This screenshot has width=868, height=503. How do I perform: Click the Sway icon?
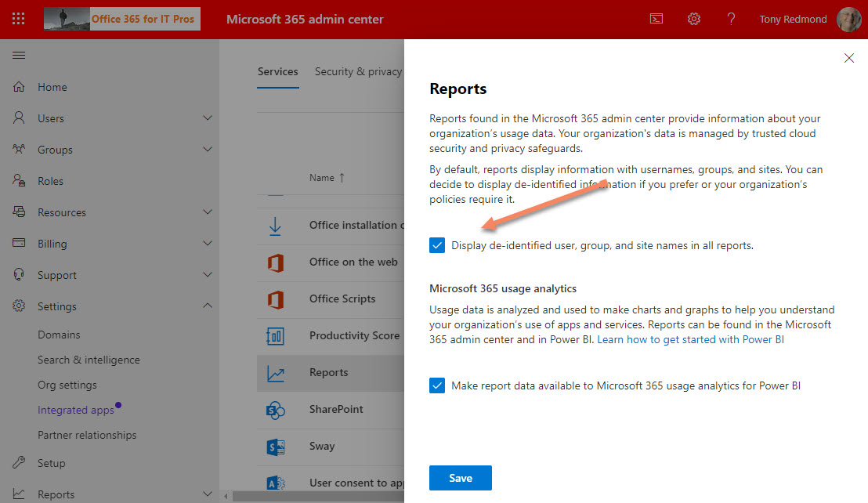click(275, 447)
